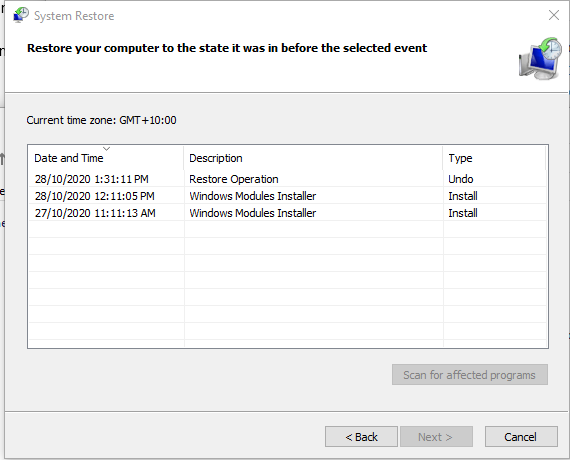Click the Install type for 12:11:05 PM
The image size is (570, 460).
463,196
